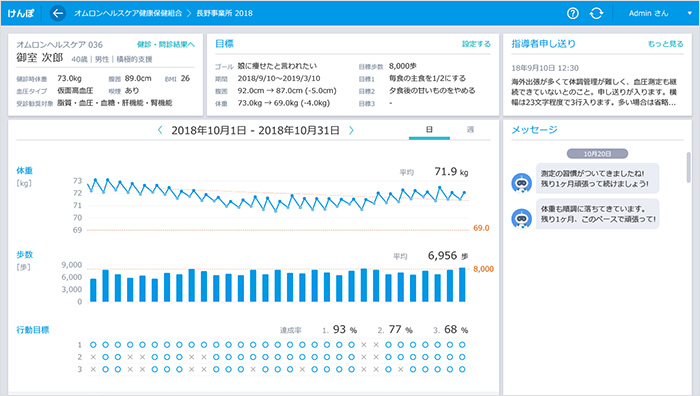
Task: Click the メッセージ panel heading
Action: tap(534, 129)
